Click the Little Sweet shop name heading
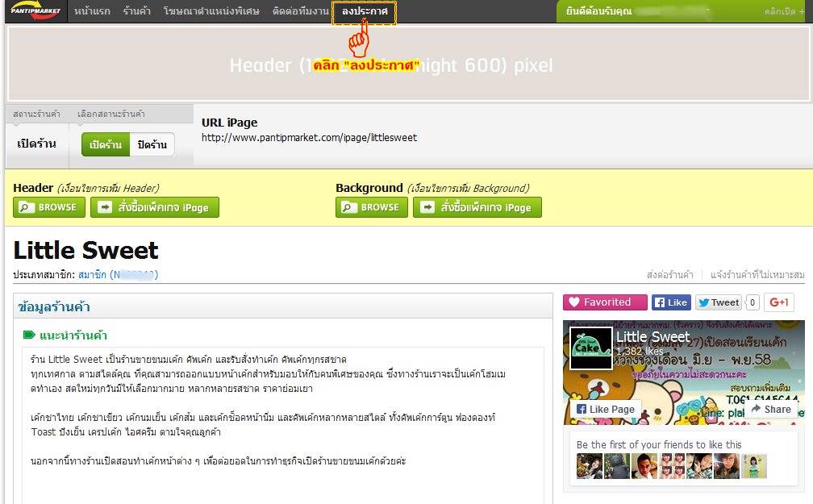 pos(85,251)
